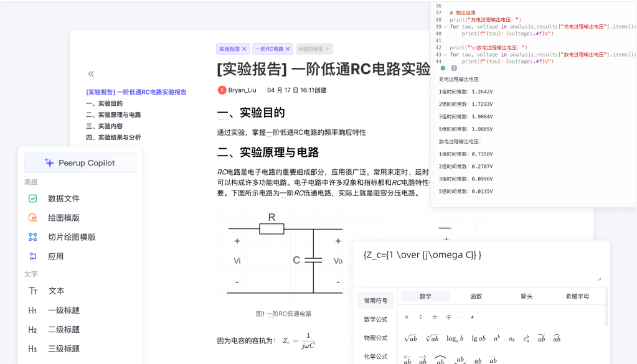Insert the nth-root of ab template

coord(432,338)
